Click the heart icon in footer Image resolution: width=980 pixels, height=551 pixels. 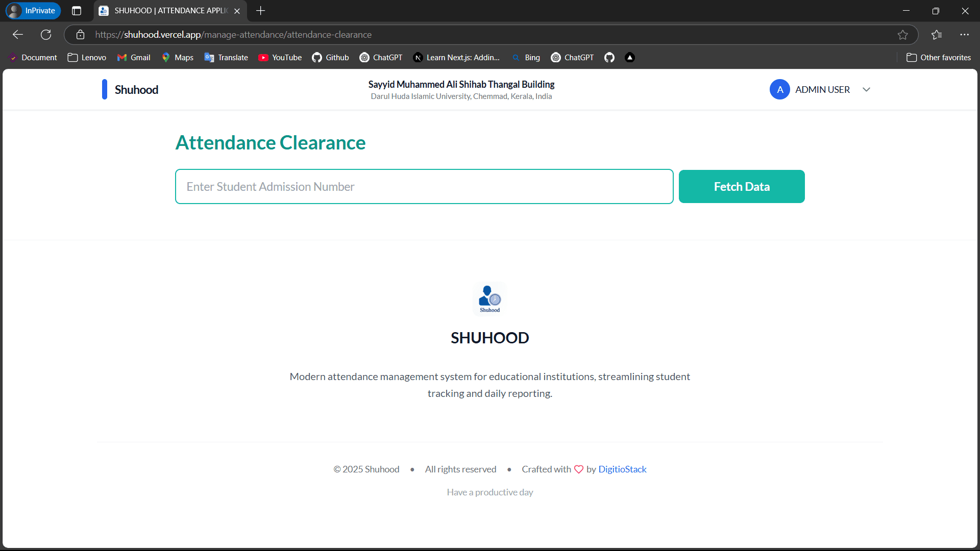tap(579, 469)
